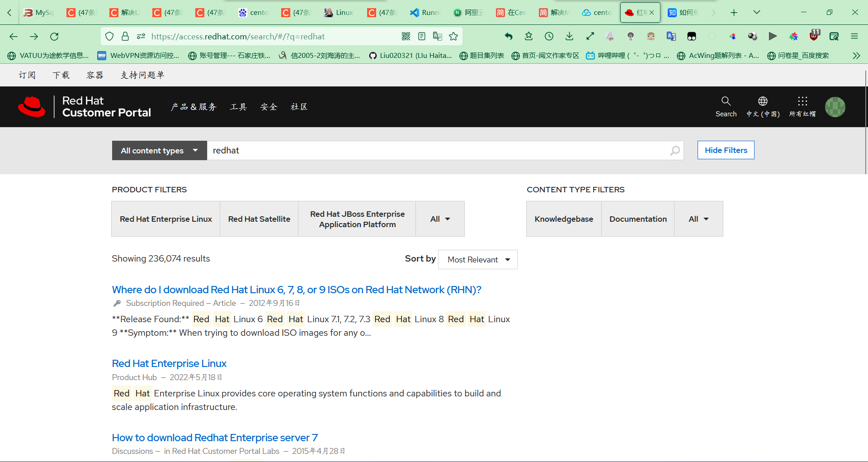The image size is (868, 462).
Task: Open QR code generator in address bar
Action: pos(406,37)
